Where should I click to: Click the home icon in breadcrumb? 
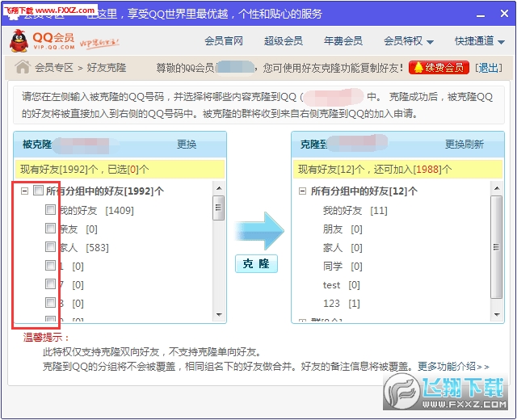coord(23,67)
